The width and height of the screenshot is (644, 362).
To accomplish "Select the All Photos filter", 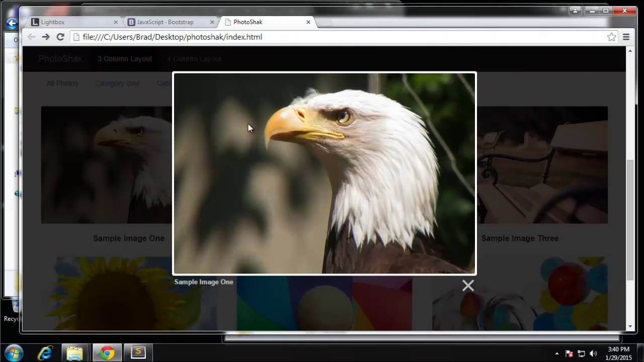I will [x=62, y=83].
